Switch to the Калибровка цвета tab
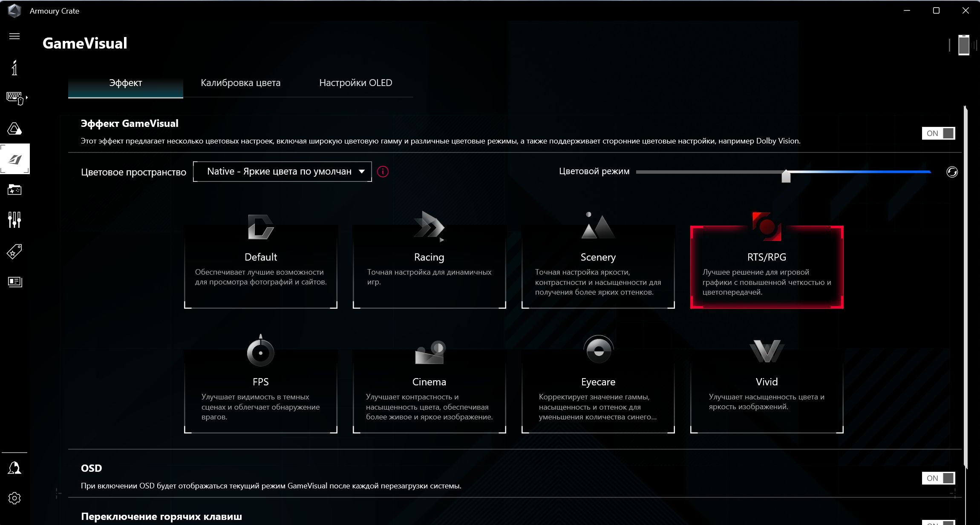 [x=241, y=83]
